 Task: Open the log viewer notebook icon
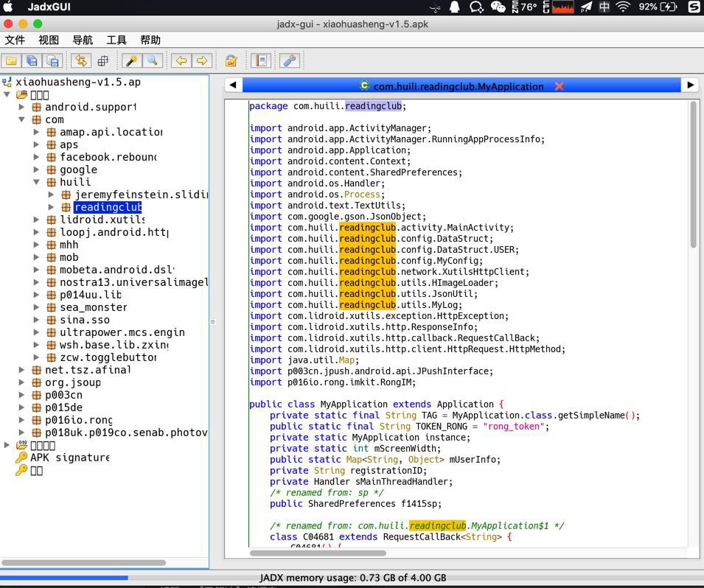coord(260,61)
